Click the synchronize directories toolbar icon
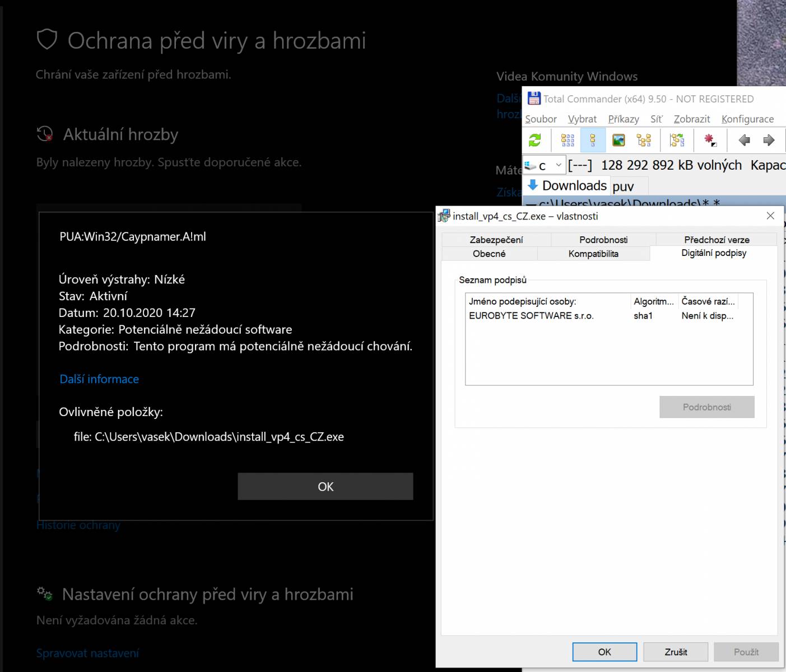Image resolution: width=786 pixels, height=672 pixels. (677, 140)
